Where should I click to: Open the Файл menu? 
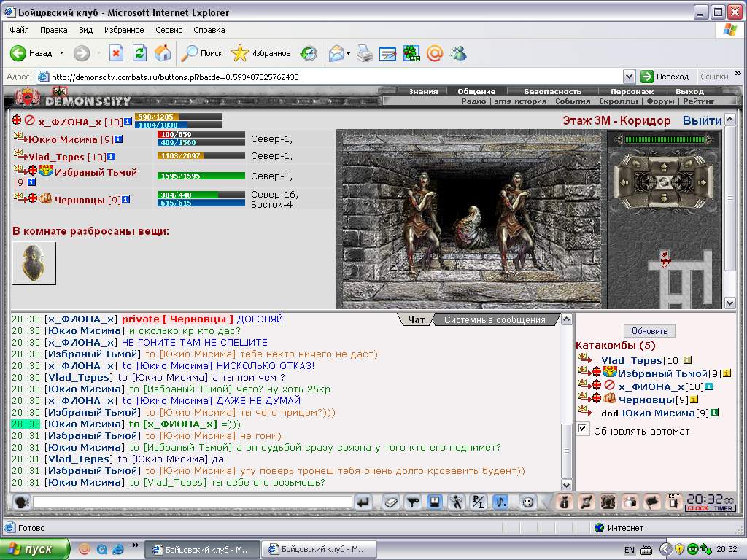[19, 29]
